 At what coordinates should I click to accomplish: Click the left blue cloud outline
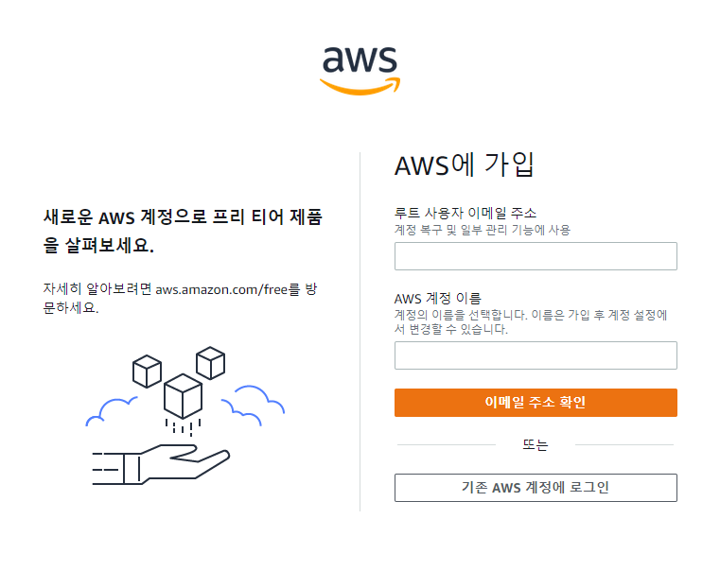coord(112,411)
